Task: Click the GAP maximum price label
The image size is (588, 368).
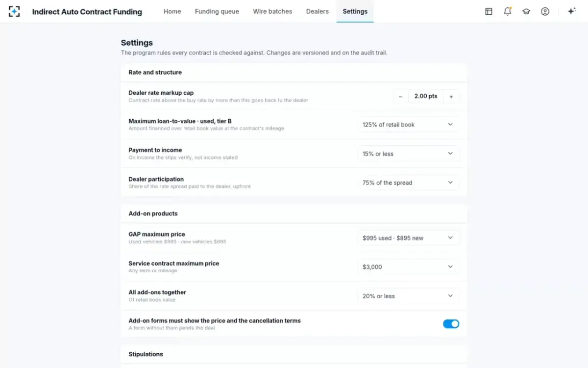Action: 157,235
